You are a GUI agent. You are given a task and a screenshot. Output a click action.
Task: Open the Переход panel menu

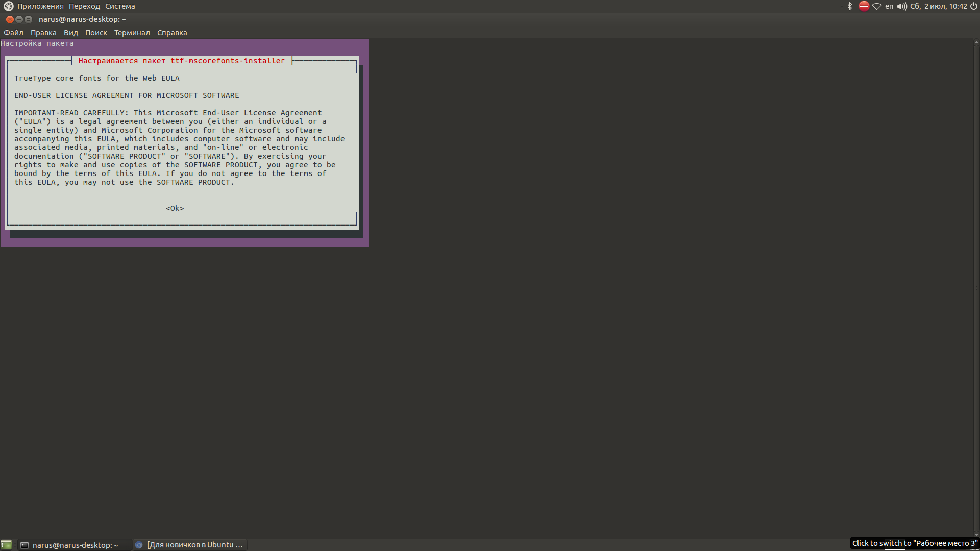coord(85,6)
